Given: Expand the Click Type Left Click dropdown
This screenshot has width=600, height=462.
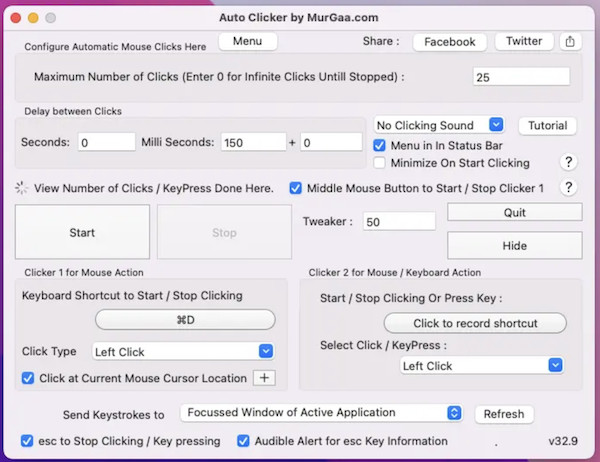Looking at the screenshot, I should (182, 351).
